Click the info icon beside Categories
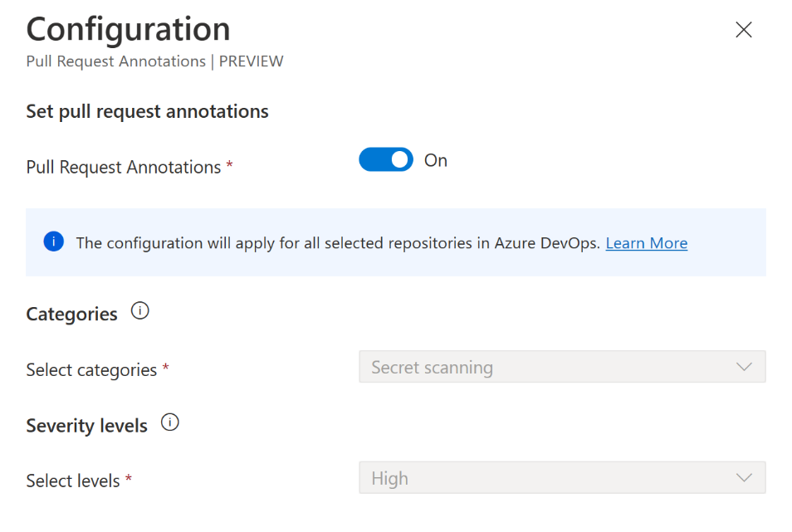The width and height of the screenshot is (792, 532). (140, 312)
